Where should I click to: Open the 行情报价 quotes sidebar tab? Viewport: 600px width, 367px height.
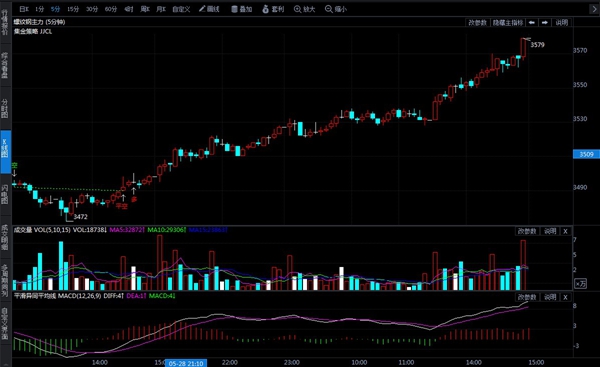coord(5,22)
